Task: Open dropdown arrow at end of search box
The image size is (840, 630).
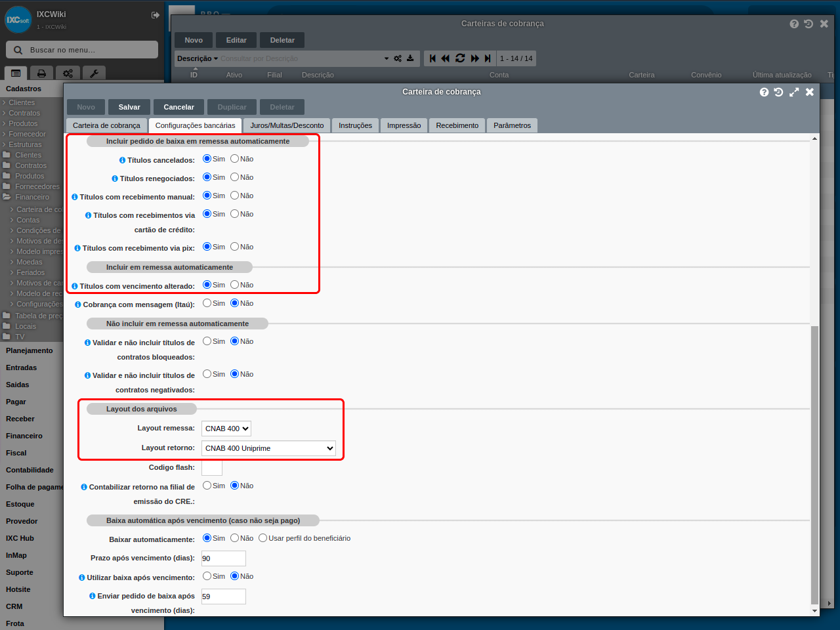Action: tap(387, 58)
